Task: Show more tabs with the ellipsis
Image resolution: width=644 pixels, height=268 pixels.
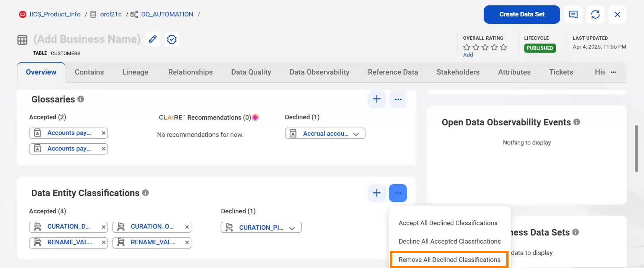Action: click(x=613, y=72)
